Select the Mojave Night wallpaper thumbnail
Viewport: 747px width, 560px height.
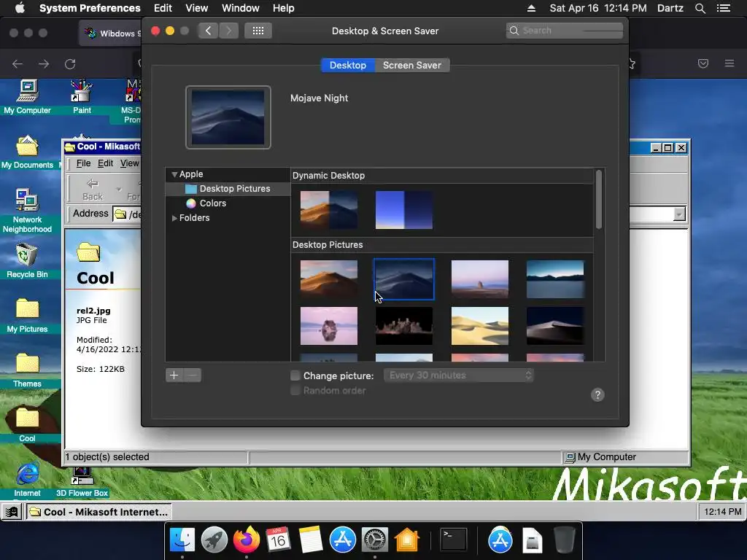(404, 279)
